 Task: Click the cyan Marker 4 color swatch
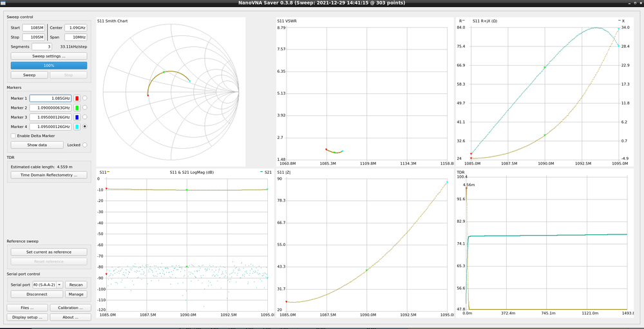(77, 127)
